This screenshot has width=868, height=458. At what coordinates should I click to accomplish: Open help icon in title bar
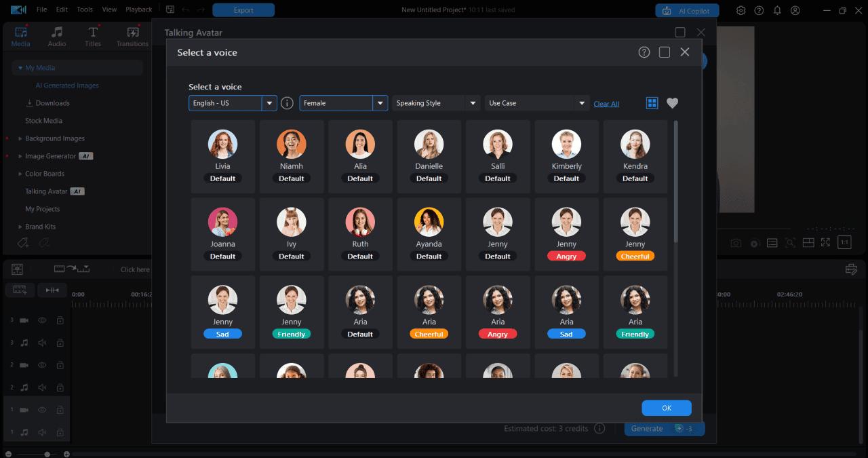pos(759,10)
